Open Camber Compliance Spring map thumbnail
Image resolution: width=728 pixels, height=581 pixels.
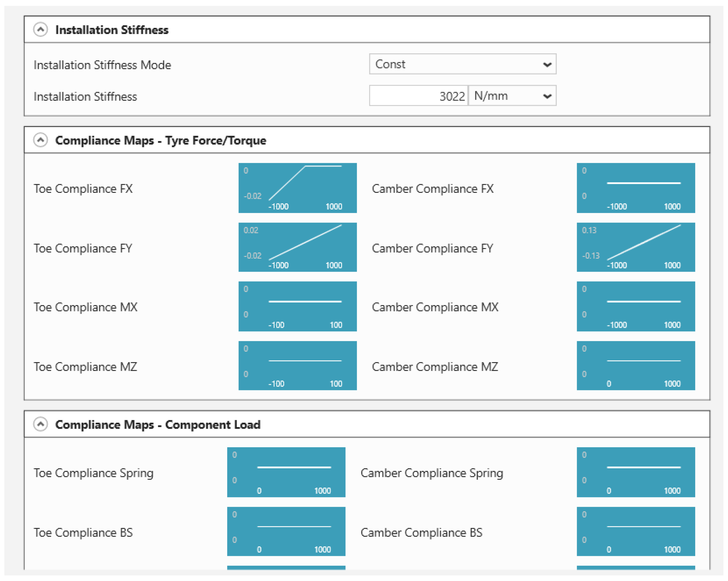[x=635, y=472]
